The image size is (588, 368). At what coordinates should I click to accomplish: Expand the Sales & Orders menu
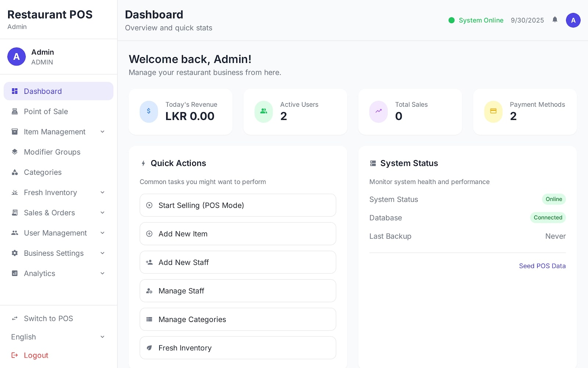pyautogui.click(x=102, y=213)
